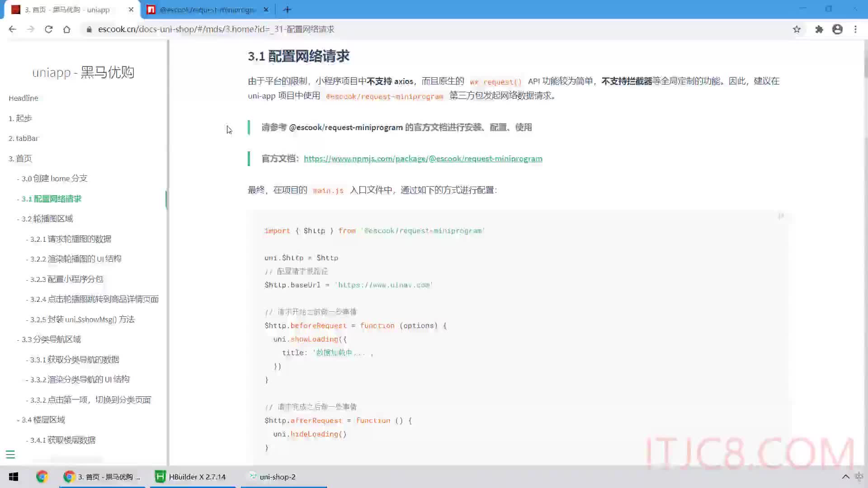
Task: Open the 'uniapp - 黑马优购' sidebar title
Action: (x=83, y=72)
